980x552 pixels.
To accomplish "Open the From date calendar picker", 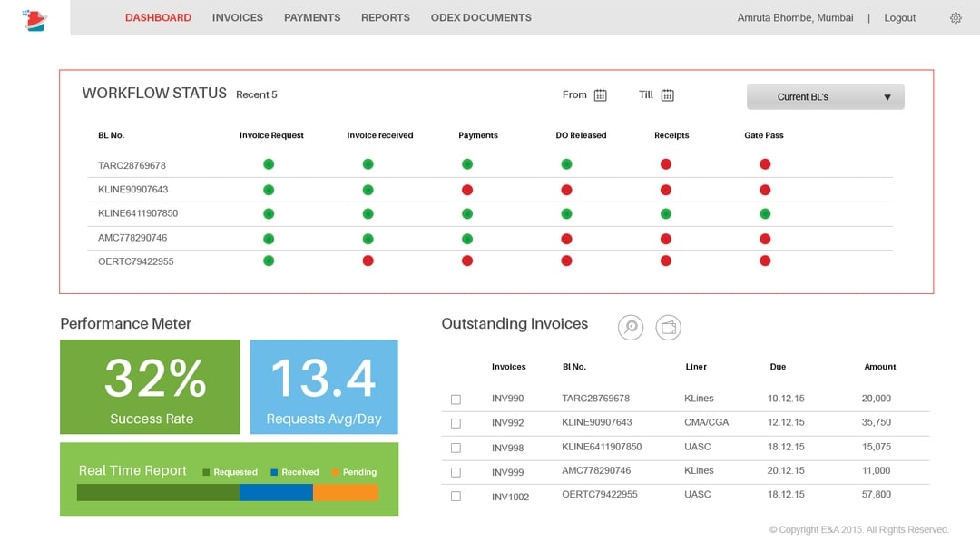I will click(x=600, y=95).
